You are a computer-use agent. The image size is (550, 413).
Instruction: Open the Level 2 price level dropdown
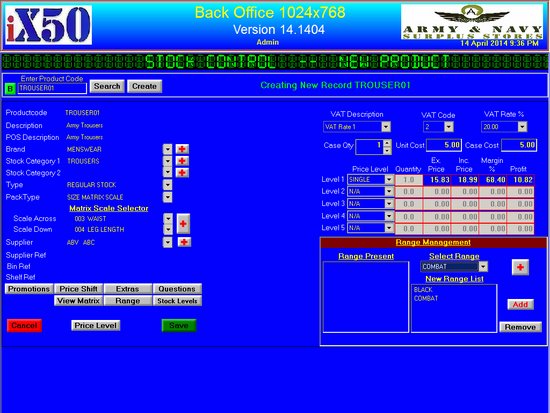(x=389, y=191)
